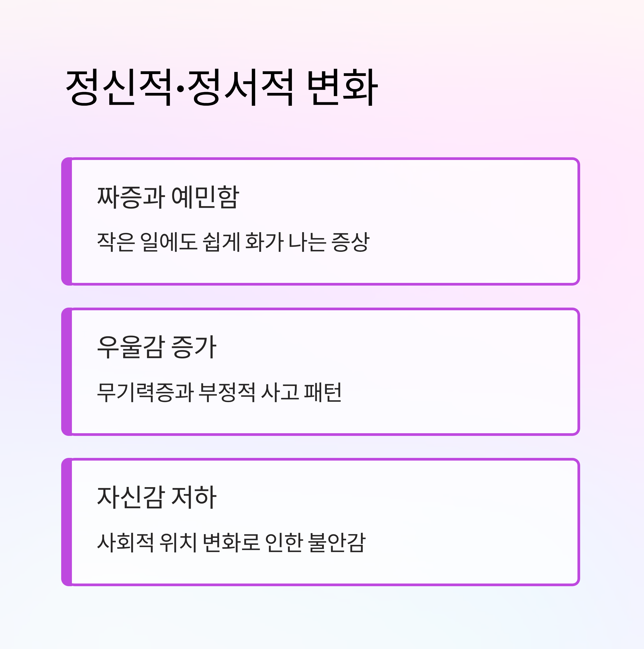Select the 짜증과 예민함 card heading
This screenshot has width=644, height=649.
pyautogui.click(x=168, y=197)
